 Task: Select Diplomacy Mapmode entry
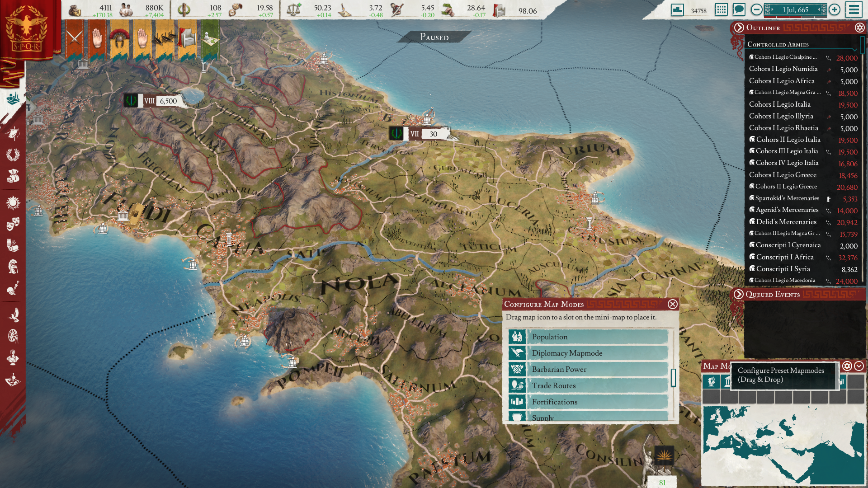(x=589, y=353)
